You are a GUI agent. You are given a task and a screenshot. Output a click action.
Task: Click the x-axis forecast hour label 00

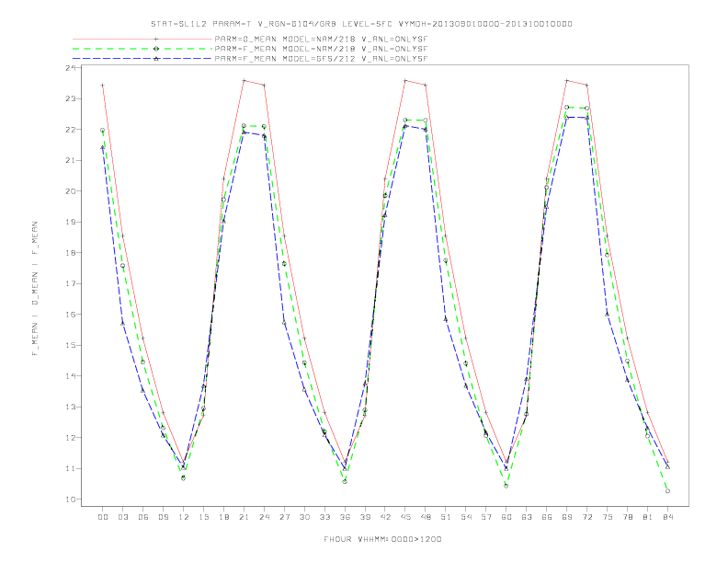pos(103,517)
